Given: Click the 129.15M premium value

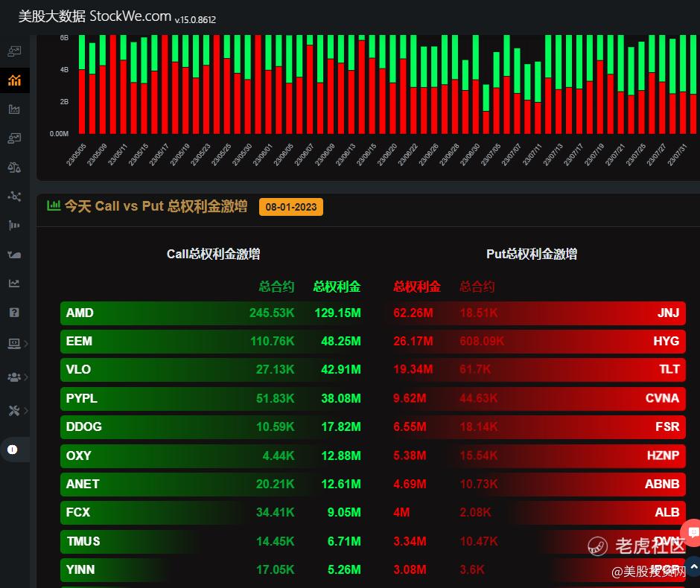Looking at the screenshot, I should [x=337, y=313].
